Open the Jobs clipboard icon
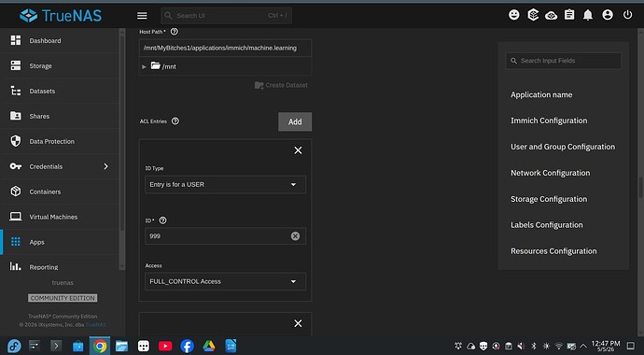The width and height of the screenshot is (644, 355). click(x=569, y=15)
